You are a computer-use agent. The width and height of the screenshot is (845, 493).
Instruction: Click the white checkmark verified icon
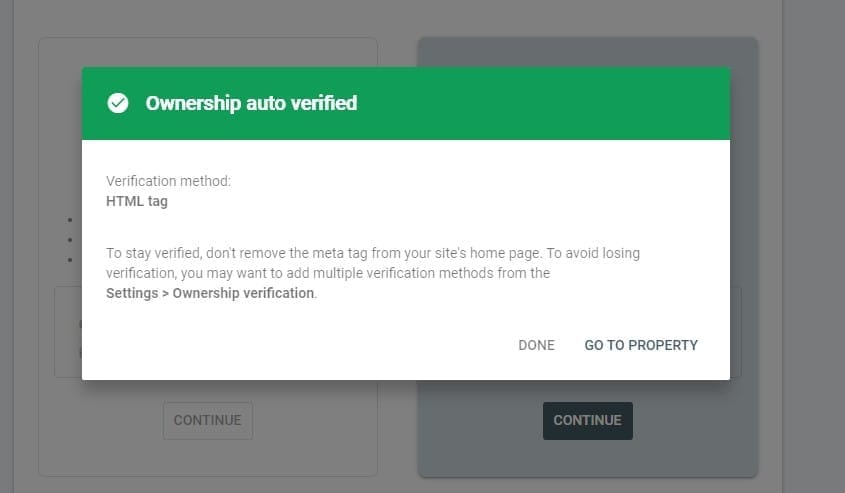coord(117,103)
